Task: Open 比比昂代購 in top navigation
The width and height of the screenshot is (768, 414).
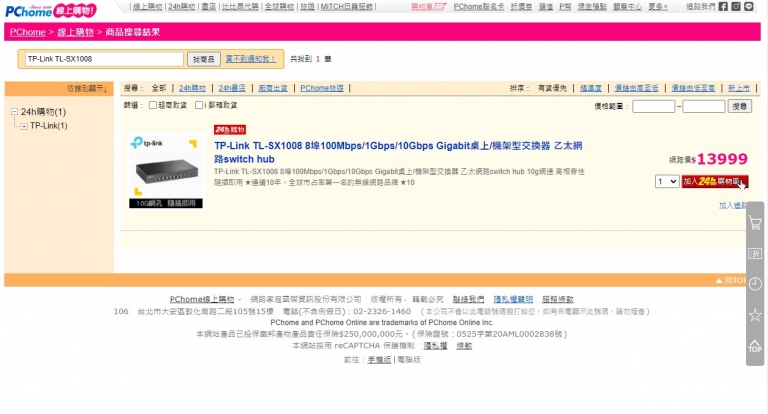Action: pos(240,6)
